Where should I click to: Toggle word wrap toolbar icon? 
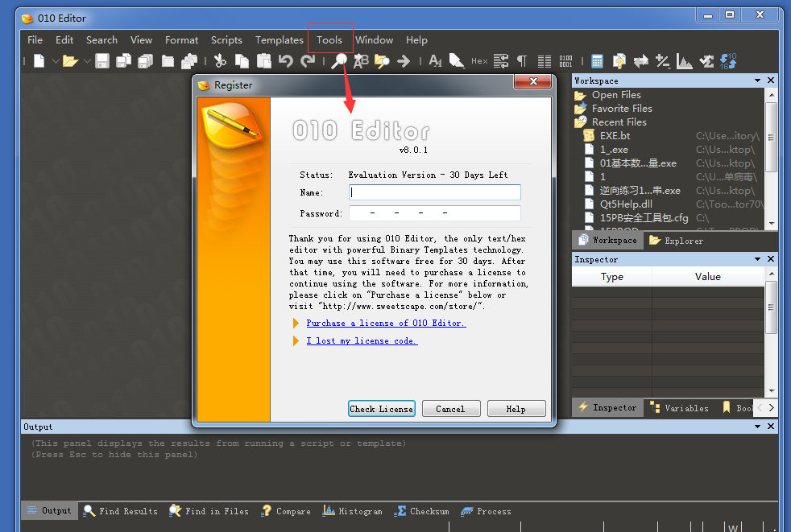[501, 61]
